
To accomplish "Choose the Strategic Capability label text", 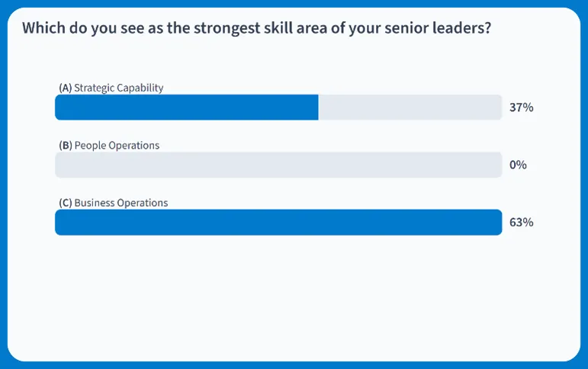I will coord(119,88).
